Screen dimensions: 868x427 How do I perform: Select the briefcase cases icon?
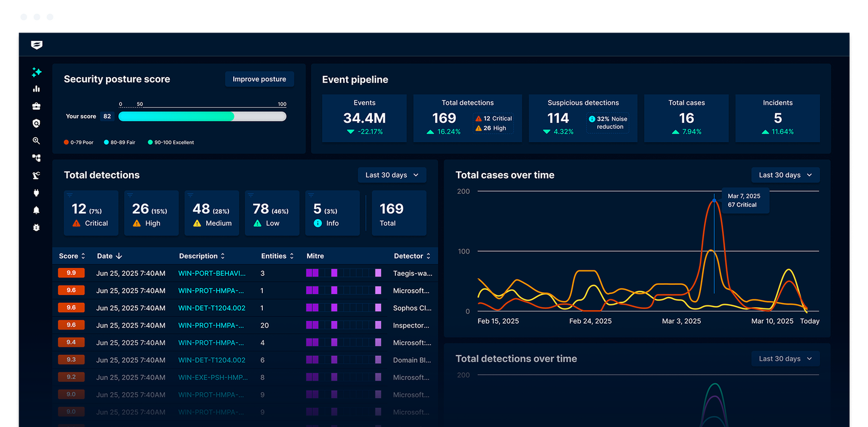[x=36, y=107]
